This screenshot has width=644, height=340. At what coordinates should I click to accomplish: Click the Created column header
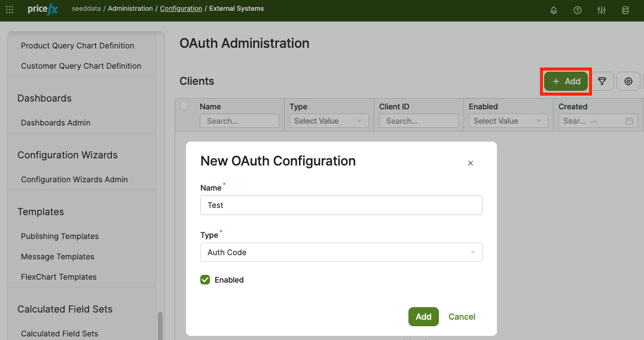(x=573, y=106)
